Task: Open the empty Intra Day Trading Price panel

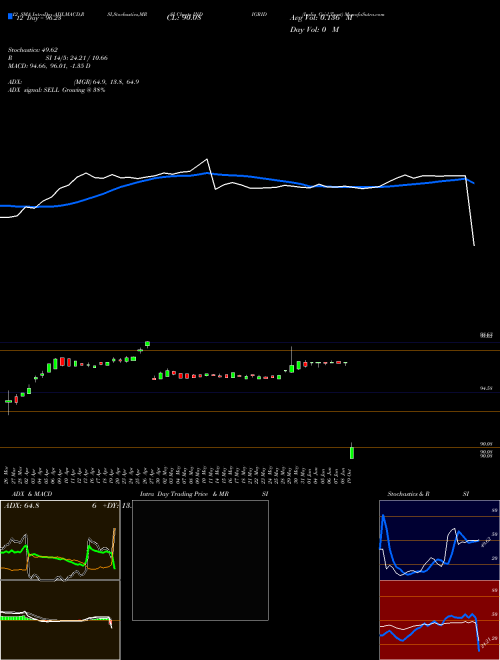Action: (200, 560)
